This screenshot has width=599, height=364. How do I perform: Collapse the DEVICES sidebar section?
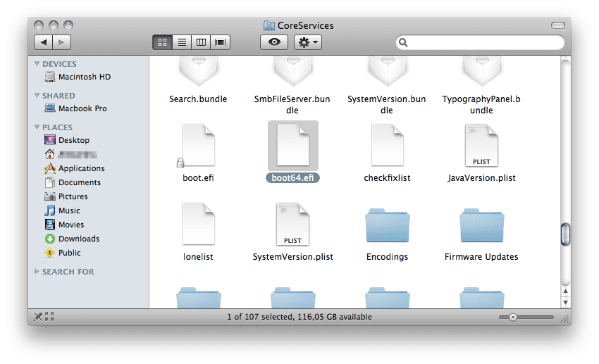37,64
